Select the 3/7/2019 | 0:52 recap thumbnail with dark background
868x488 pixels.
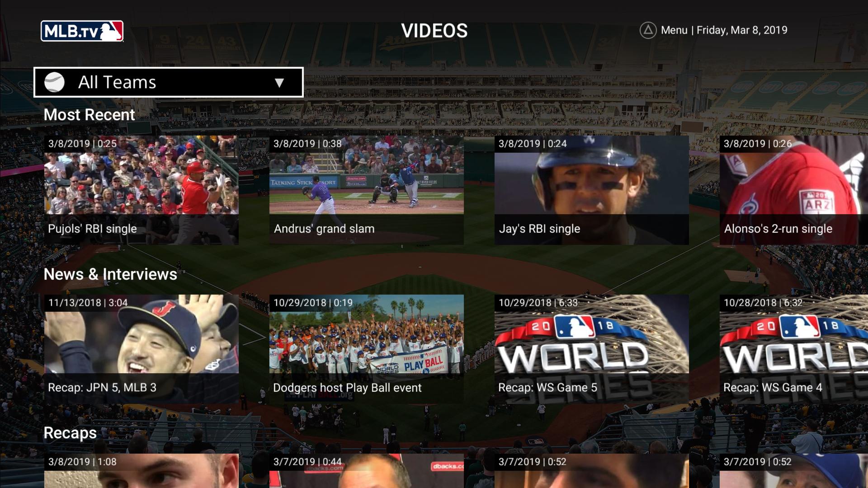[x=592, y=471]
